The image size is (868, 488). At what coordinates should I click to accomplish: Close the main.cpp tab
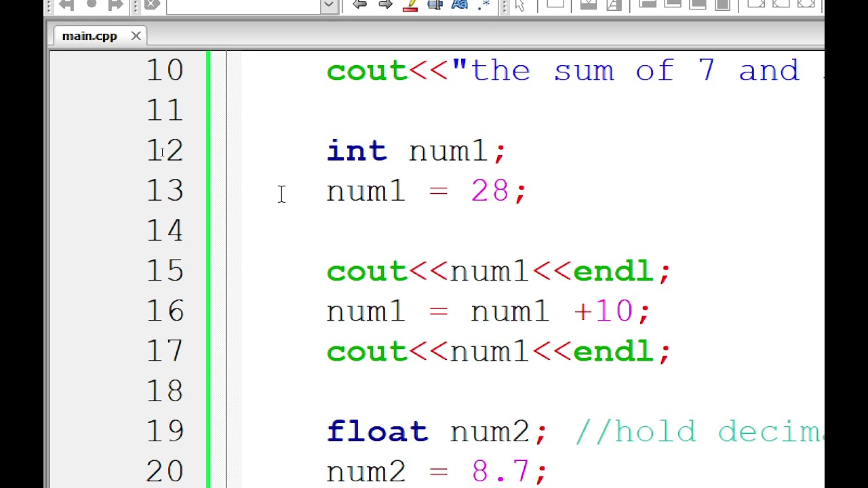pos(136,36)
